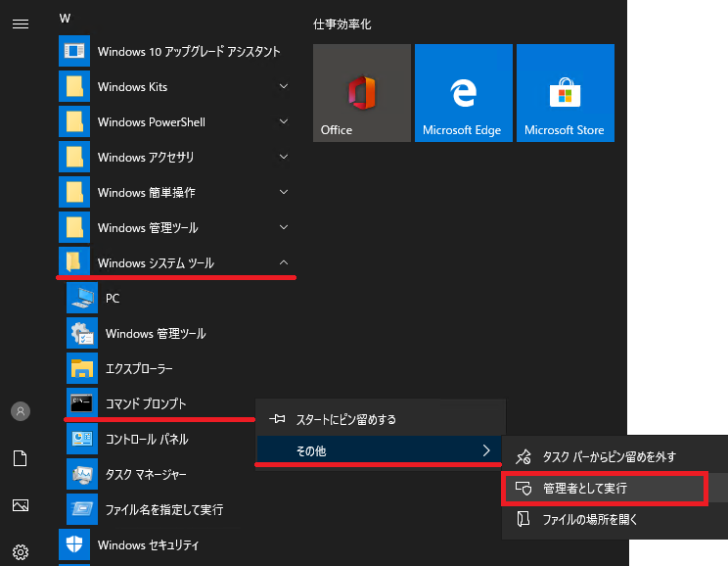
Task: Choose タスク バーからピン留めを外す
Action: point(615,456)
